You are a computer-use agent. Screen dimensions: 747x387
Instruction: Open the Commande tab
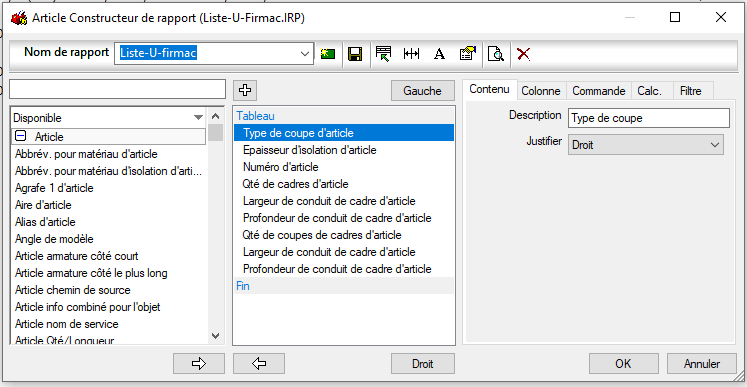point(599,91)
